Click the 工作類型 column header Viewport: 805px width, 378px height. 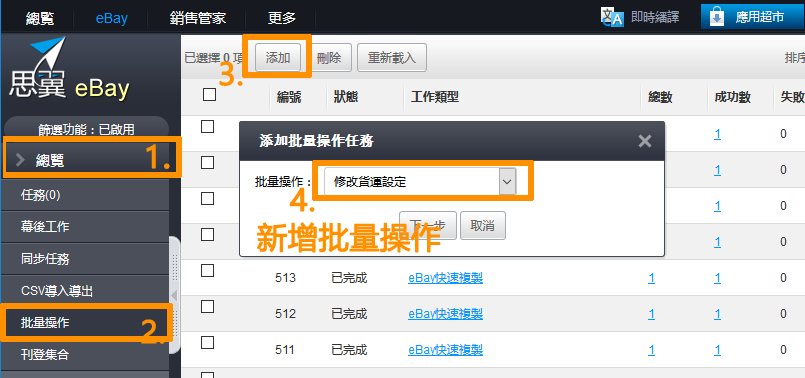pos(434,98)
